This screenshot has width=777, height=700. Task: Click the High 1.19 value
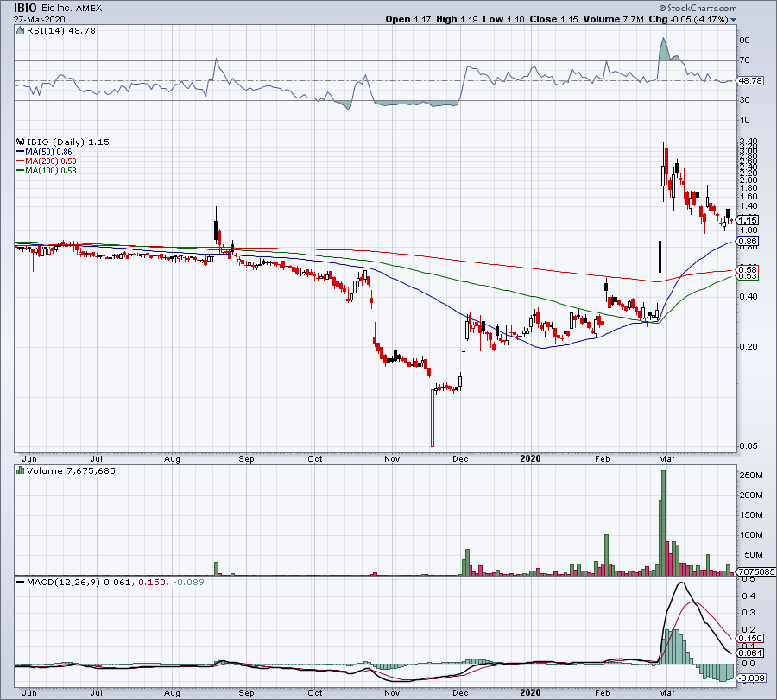[457, 19]
